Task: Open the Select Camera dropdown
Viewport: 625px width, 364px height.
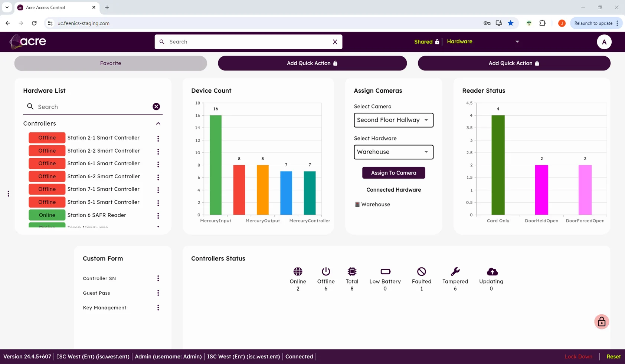Action: 393,120
